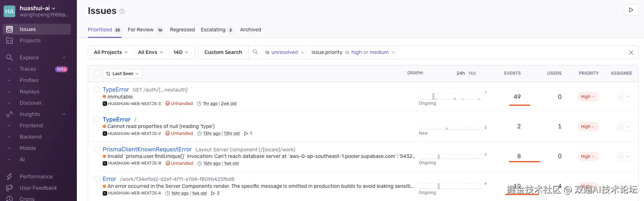The width and height of the screenshot is (644, 201).
Task: Click the Performance lightning icon
Action: click(9, 177)
